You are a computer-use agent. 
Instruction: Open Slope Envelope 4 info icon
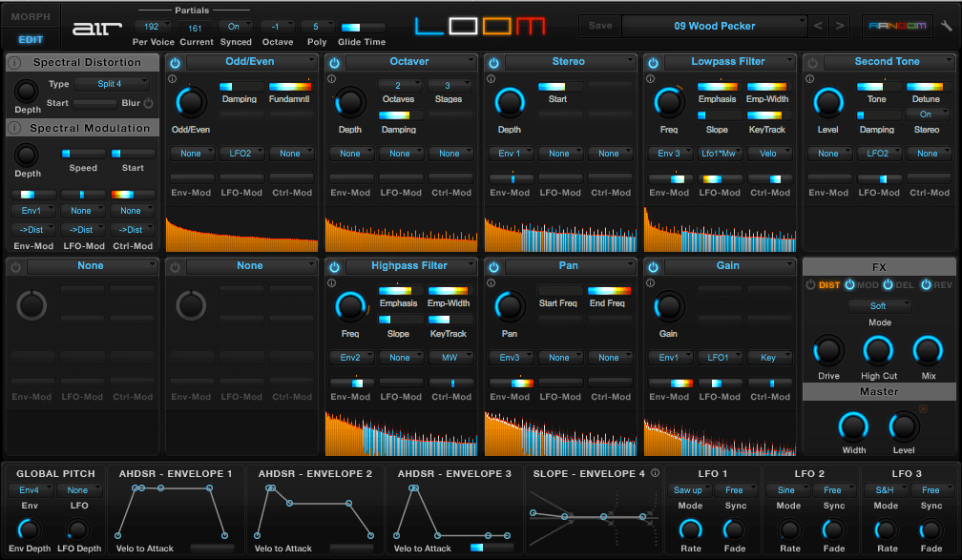coord(656,473)
